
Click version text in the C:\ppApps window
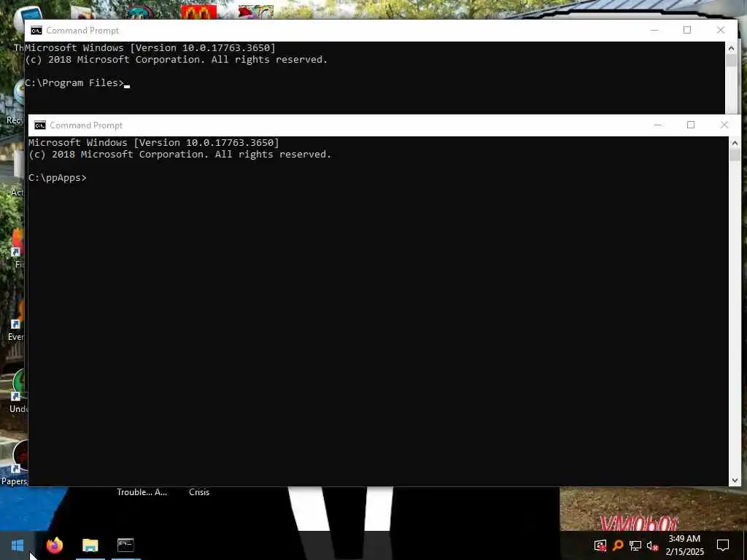(154, 142)
